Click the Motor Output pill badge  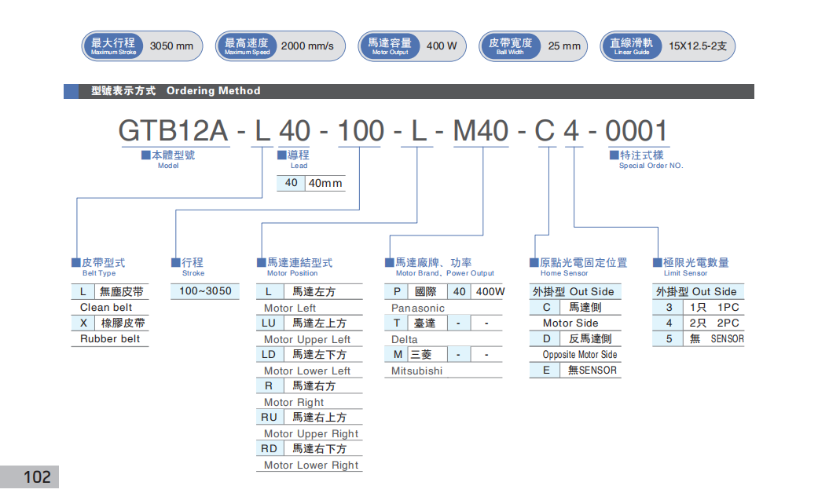390,46
